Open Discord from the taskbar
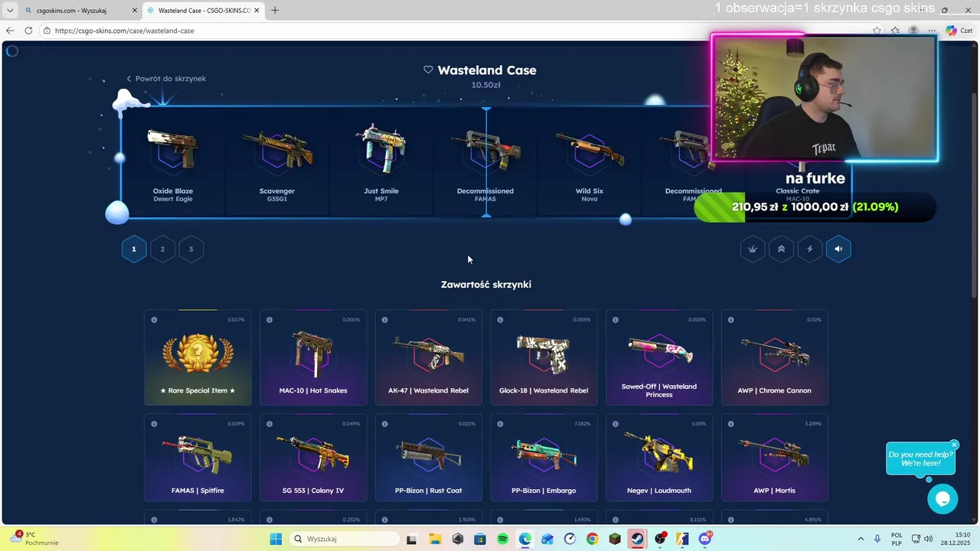 coord(705,539)
